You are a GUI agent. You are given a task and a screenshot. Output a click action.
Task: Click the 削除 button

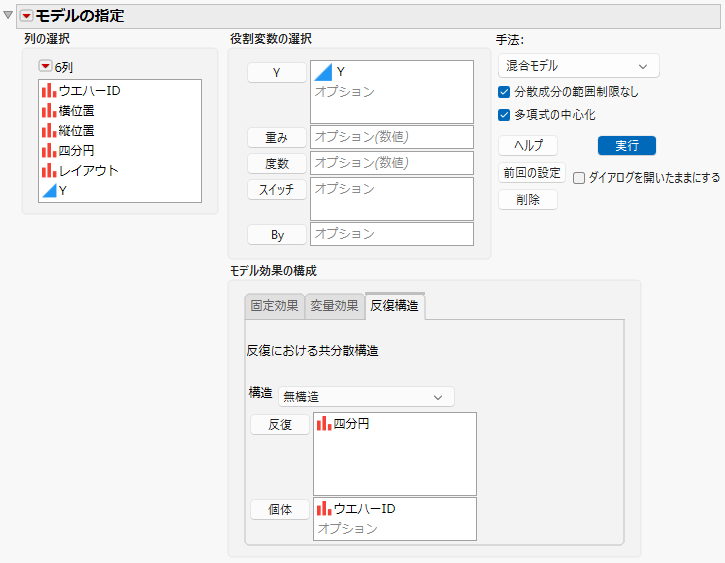tap(528, 200)
